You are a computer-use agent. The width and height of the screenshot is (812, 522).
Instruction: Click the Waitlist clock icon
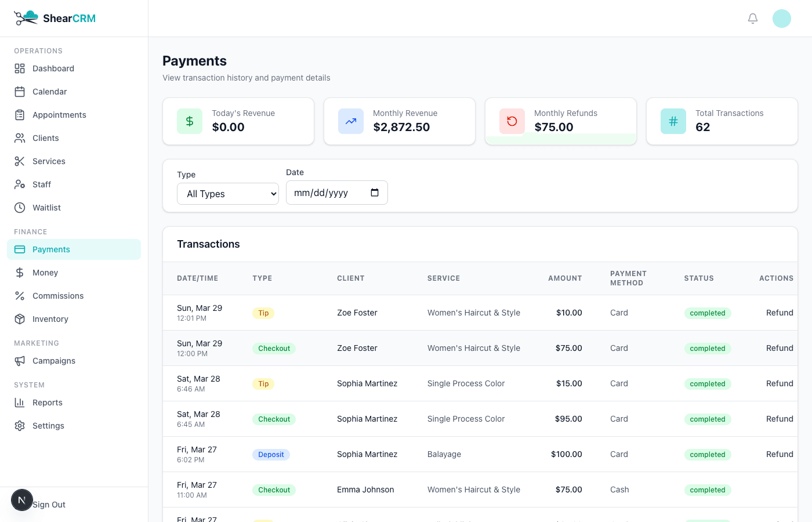click(20, 208)
